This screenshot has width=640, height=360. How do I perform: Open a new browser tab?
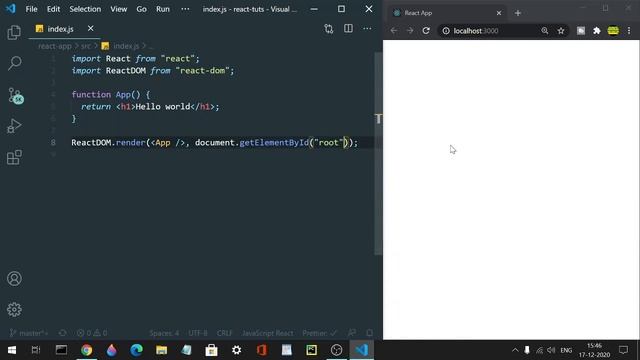518,13
